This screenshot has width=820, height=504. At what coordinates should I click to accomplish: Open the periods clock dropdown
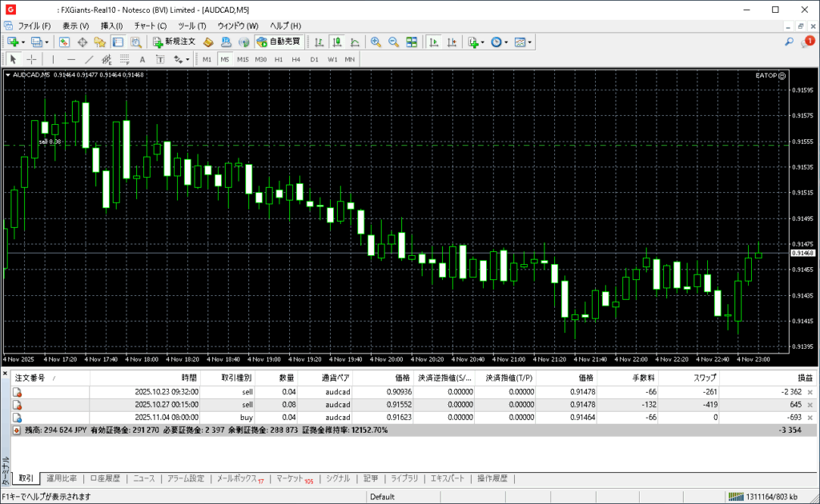pyautogui.click(x=505, y=42)
